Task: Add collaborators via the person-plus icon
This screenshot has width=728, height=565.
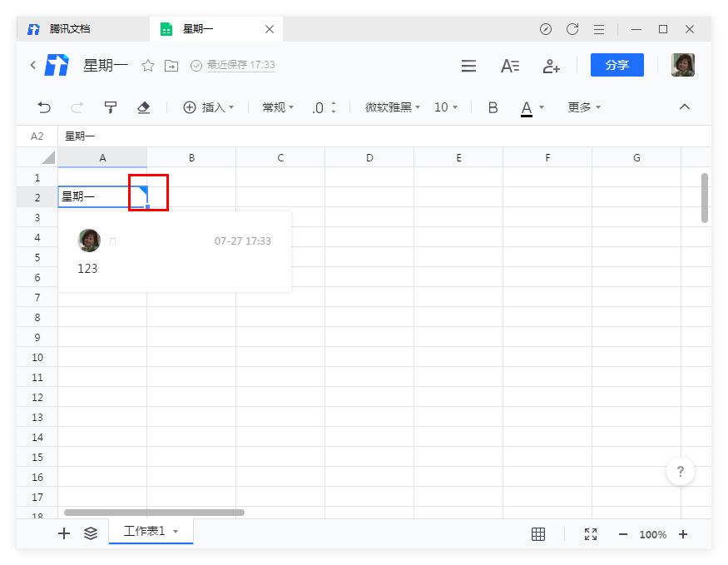Action: (x=552, y=65)
